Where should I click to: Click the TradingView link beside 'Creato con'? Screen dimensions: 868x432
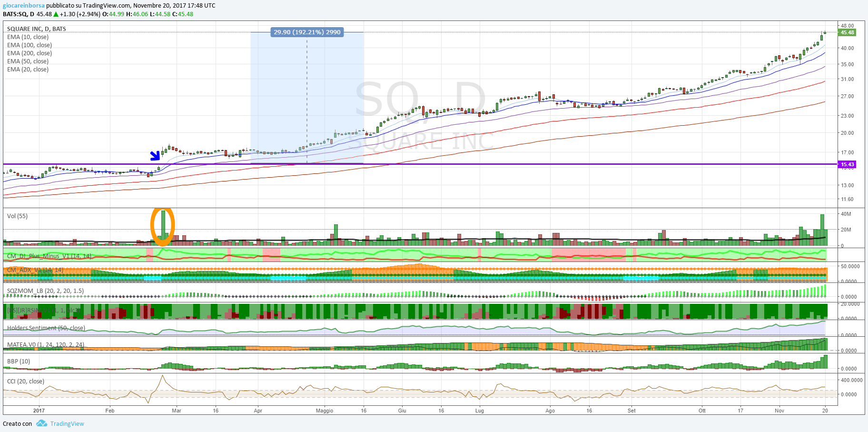click(x=67, y=423)
